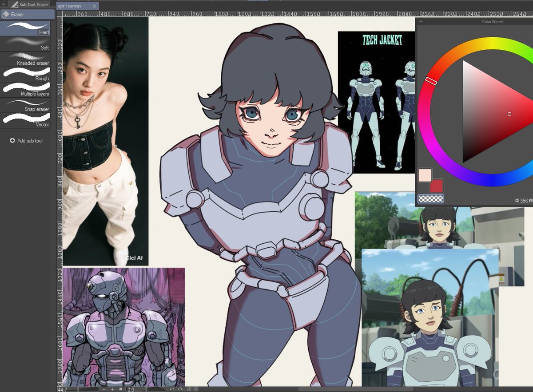Image resolution: width=533 pixels, height=392 pixels.
Task: Click the Tech Jacket reference image
Action: 377,102
